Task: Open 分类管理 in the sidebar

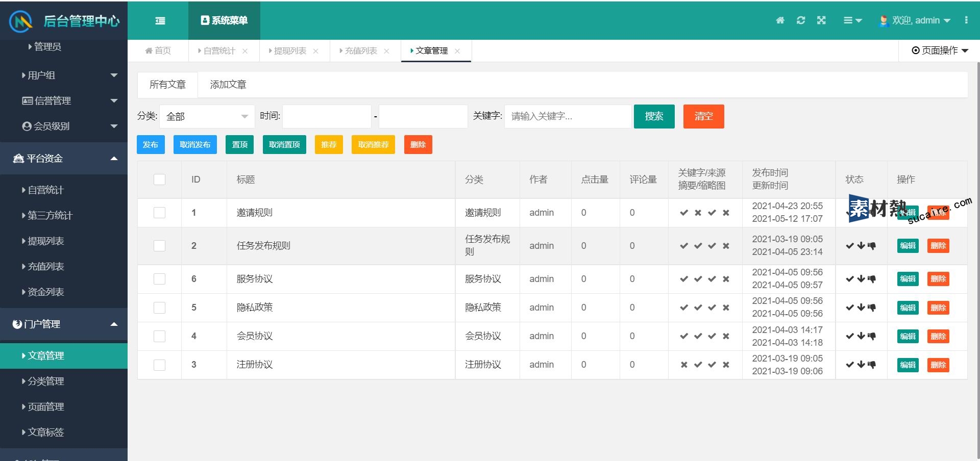Action: pos(64,381)
